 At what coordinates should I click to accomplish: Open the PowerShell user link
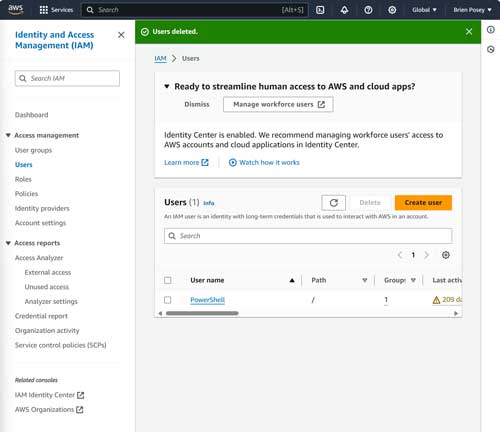[x=207, y=300]
